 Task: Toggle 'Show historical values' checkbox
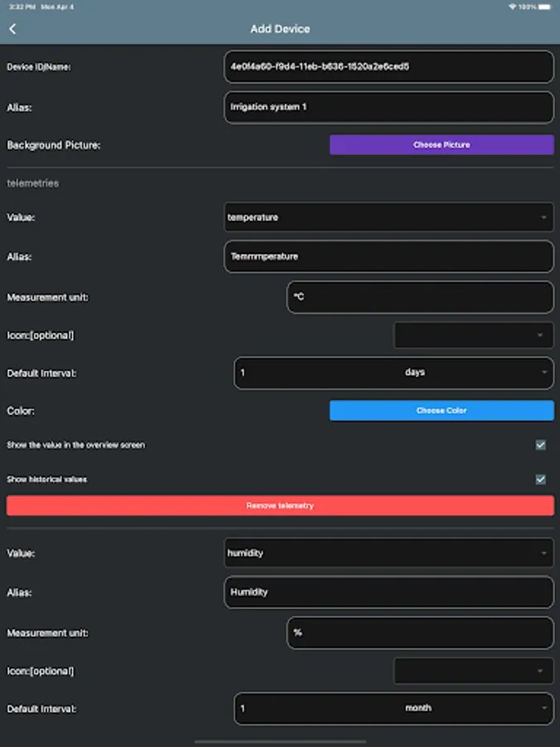point(541,479)
